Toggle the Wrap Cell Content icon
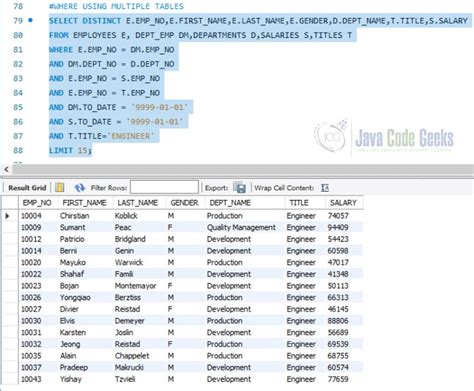 (x=325, y=188)
